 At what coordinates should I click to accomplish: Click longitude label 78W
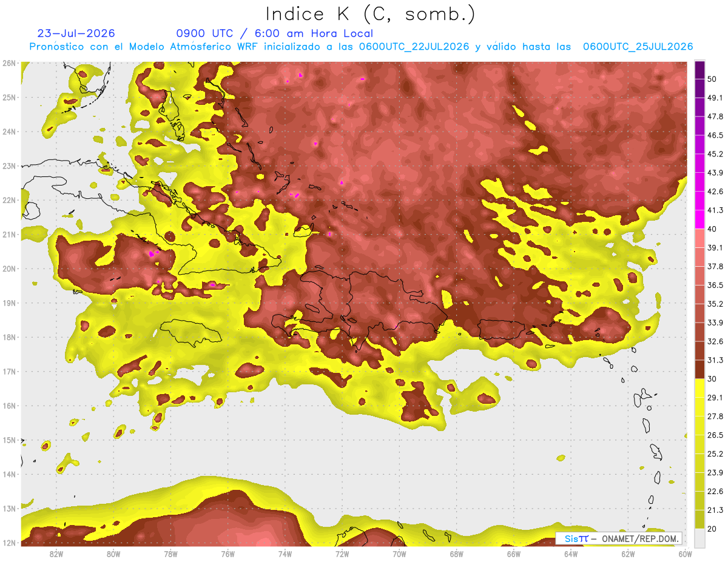(x=170, y=554)
